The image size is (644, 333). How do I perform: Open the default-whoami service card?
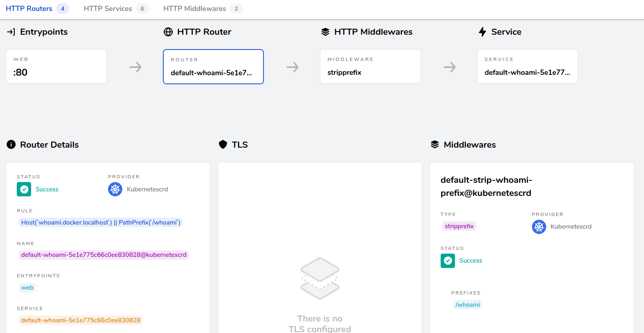[x=527, y=66]
